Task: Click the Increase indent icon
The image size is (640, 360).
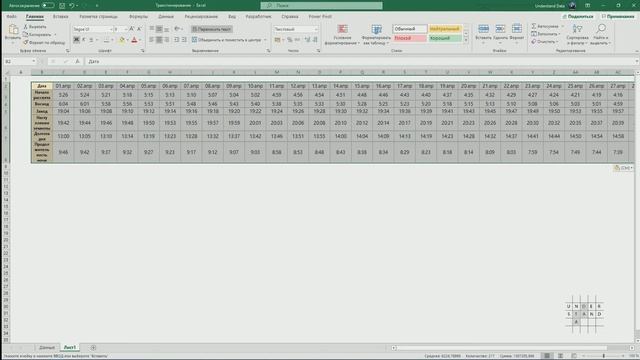Action: click(x=184, y=40)
